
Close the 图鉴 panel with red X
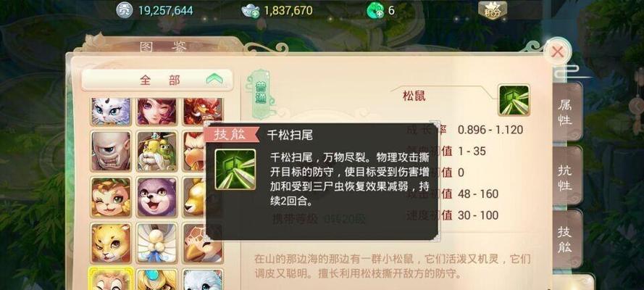point(557,52)
